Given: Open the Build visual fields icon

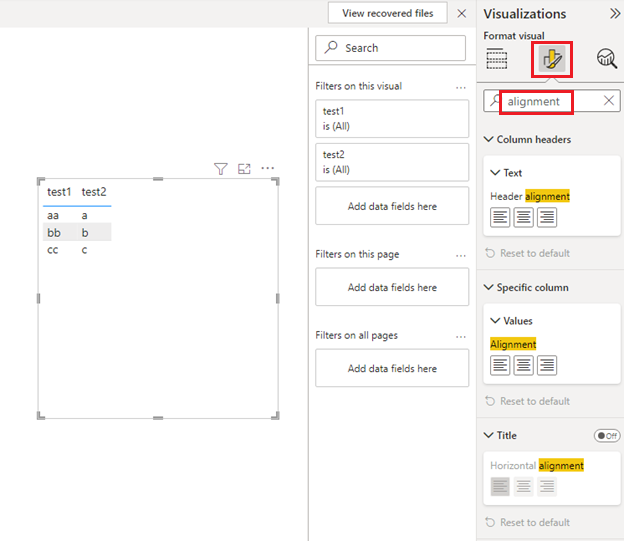Looking at the screenshot, I should coord(496,59).
